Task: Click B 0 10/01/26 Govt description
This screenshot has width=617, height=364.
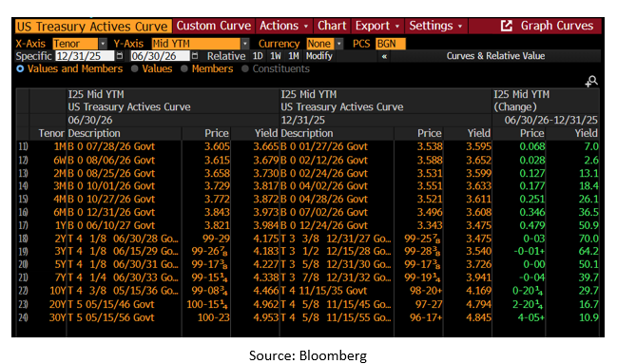Action: click(111, 186)
